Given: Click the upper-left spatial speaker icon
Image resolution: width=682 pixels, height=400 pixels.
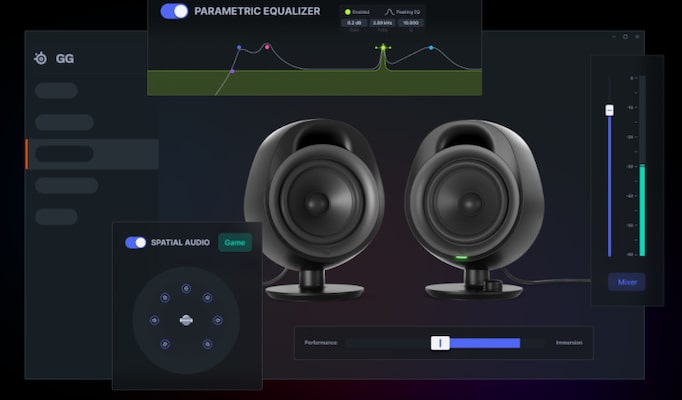Looking at the screenshot, I should coord(164,297).
